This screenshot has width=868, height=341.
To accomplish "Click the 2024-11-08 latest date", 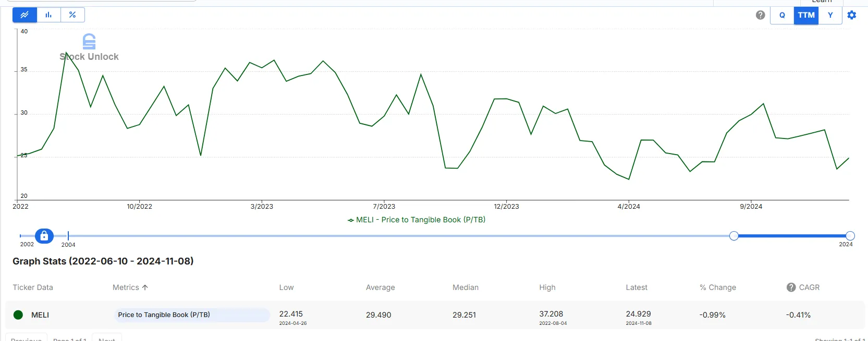I will (x=639, y=323).
